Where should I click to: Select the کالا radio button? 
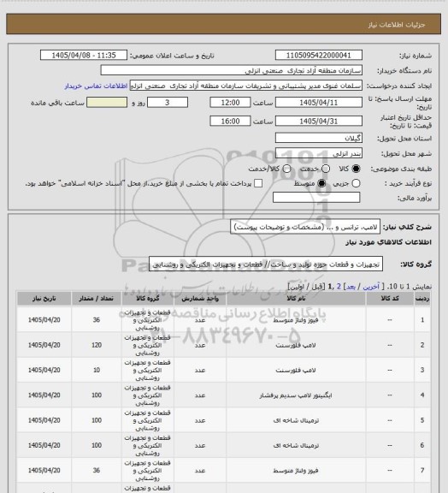(x=356, y=169)
